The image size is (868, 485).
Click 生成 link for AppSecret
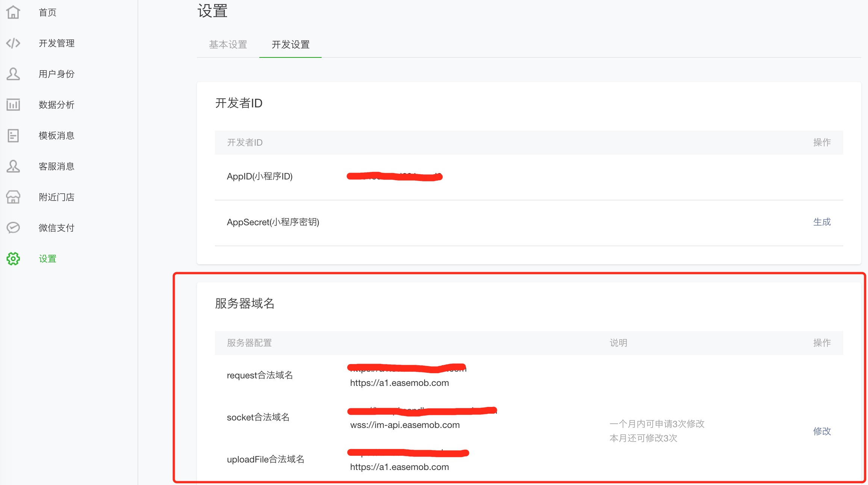tap(822, 222)
